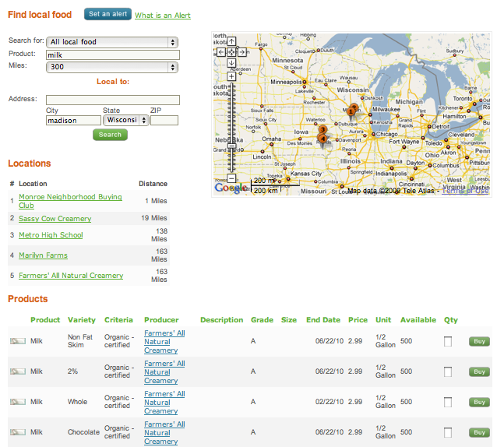Screen dimensions: 504x447
Task: Buy the 2% milk
Action: (479, 371)
